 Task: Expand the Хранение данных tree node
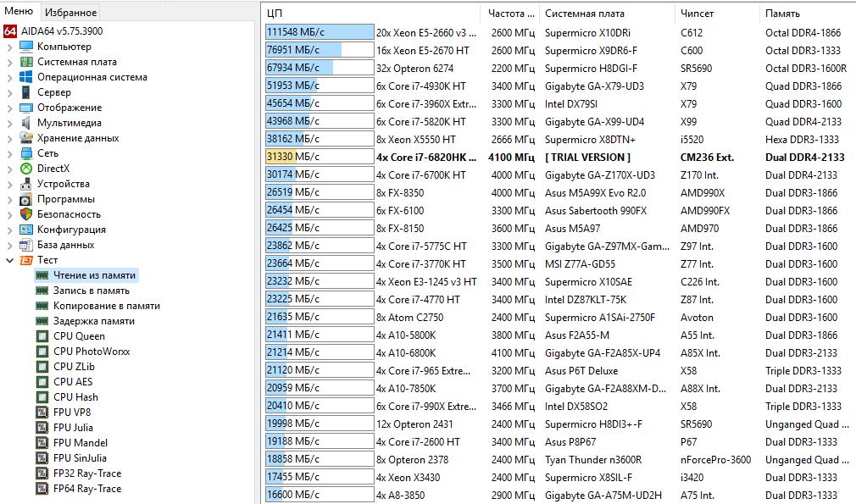tap(9, 139)
